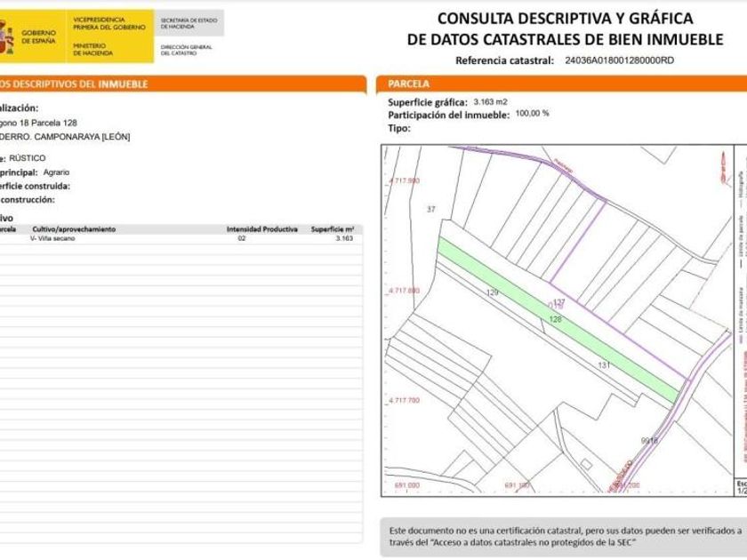Click the Intensidad Productiva column header
747x560 pixels.
pos(262,229)
